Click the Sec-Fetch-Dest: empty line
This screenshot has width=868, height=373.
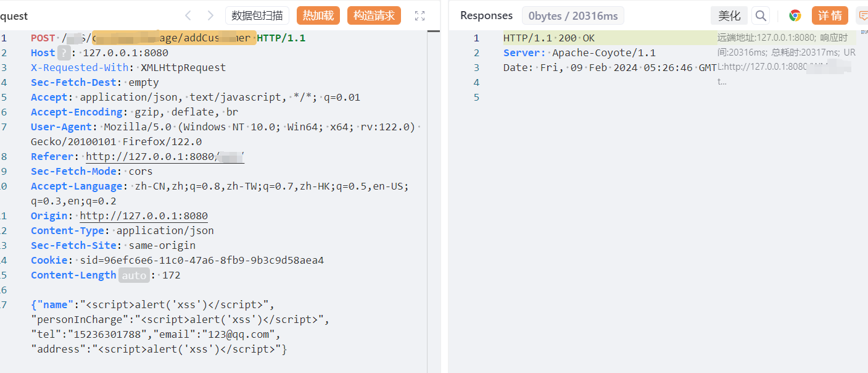point(95,82)
